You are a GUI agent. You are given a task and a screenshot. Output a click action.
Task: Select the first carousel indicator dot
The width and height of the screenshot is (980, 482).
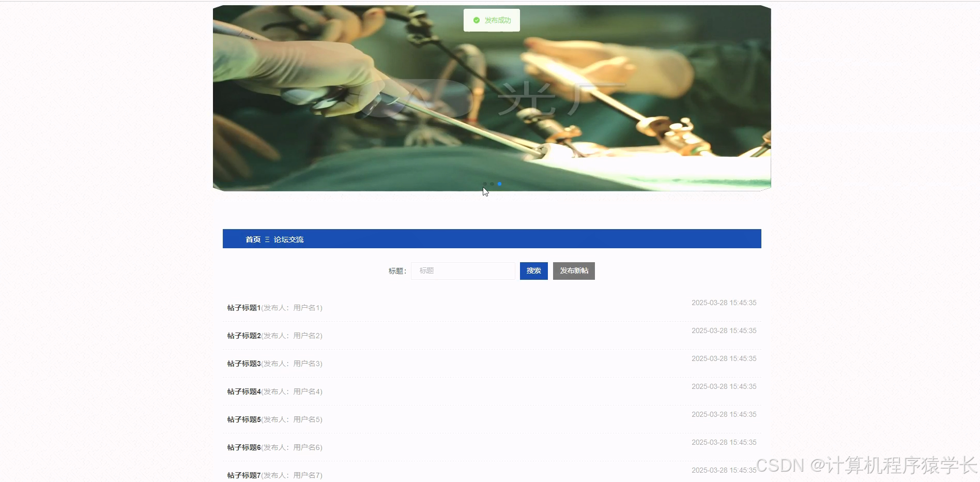pos(485,184)
